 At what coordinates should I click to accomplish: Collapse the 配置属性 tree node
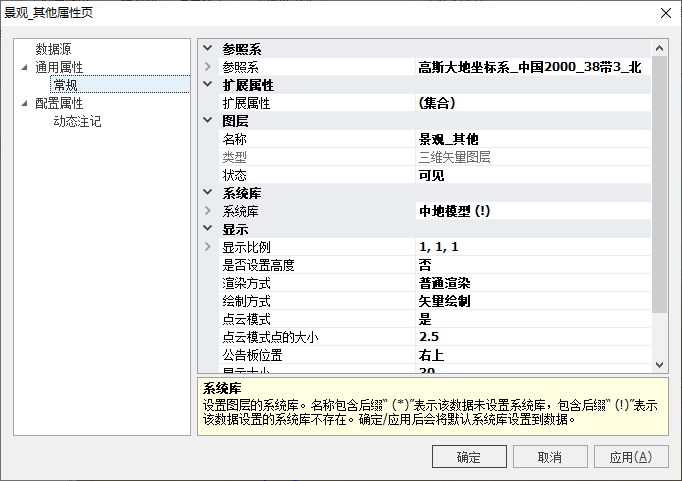tap(25, 103)
